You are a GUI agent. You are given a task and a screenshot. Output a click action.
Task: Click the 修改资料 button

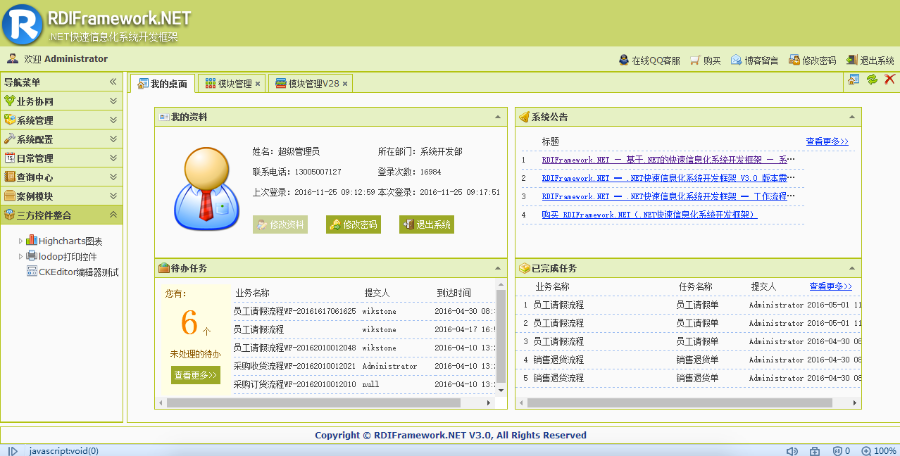pyautogui.click(x=280, y=225)
